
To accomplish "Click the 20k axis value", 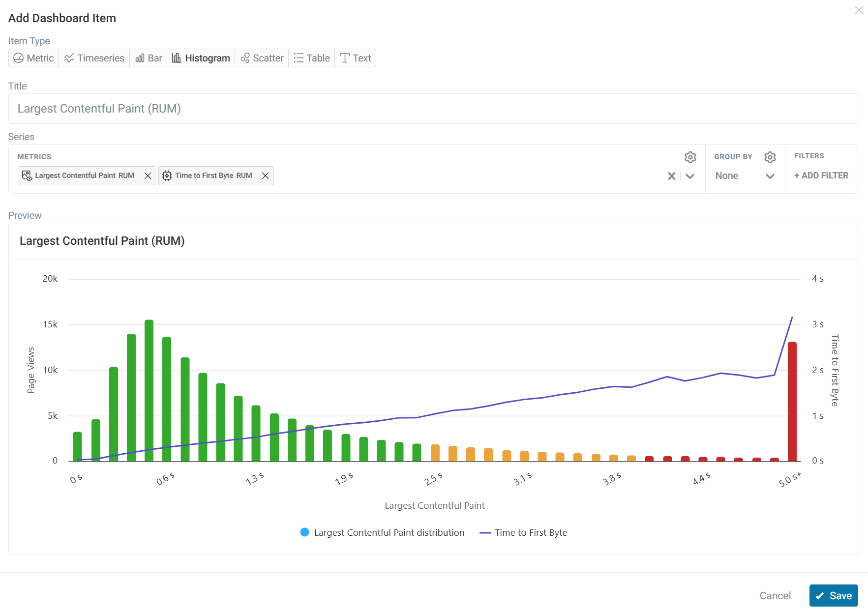I will [50, 279].
